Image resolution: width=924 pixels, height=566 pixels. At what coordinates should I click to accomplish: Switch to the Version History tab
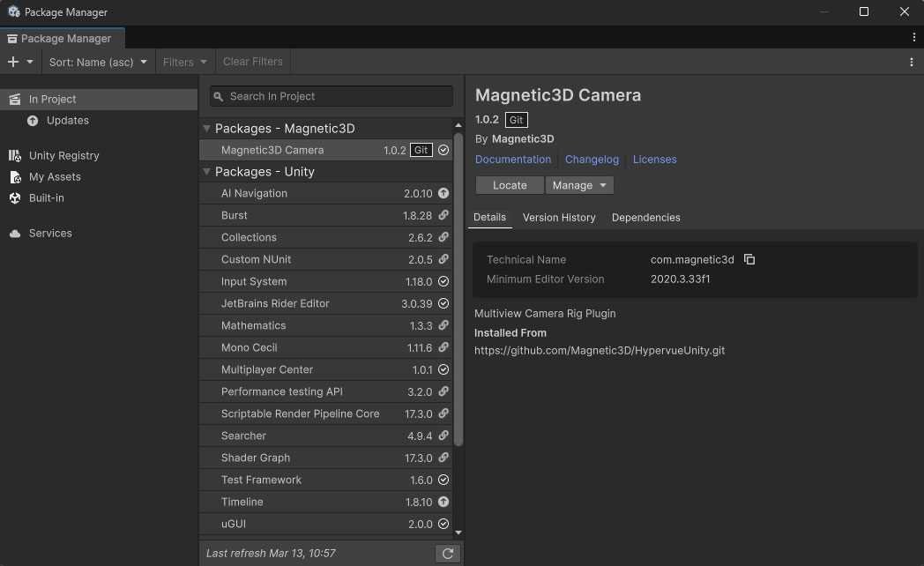point(559,217)
